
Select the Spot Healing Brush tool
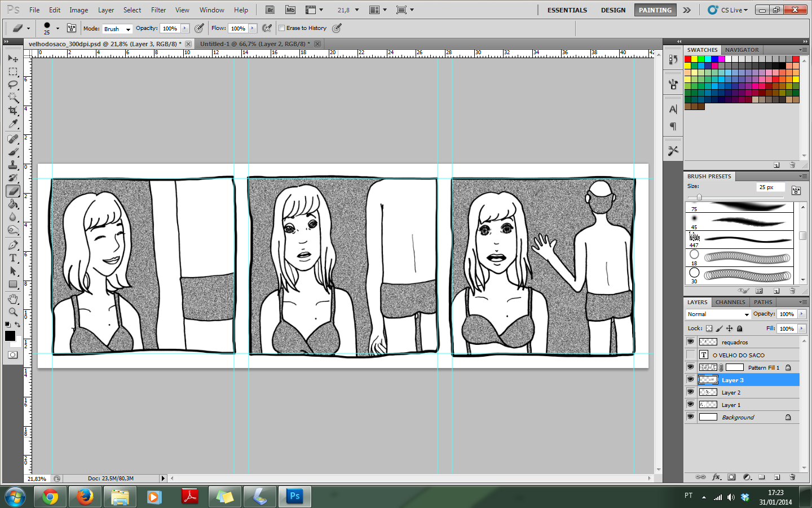[13, 139]
